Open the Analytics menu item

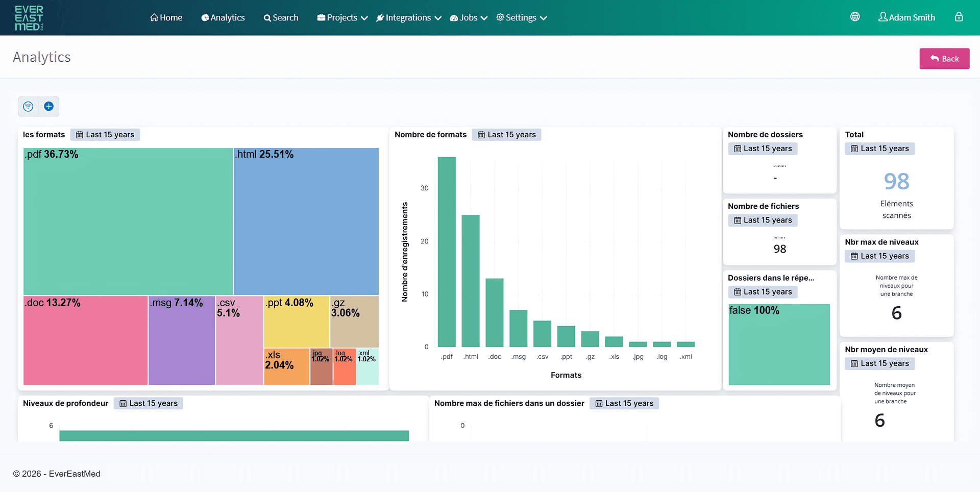pyautogui.click(x=223, y=18)
